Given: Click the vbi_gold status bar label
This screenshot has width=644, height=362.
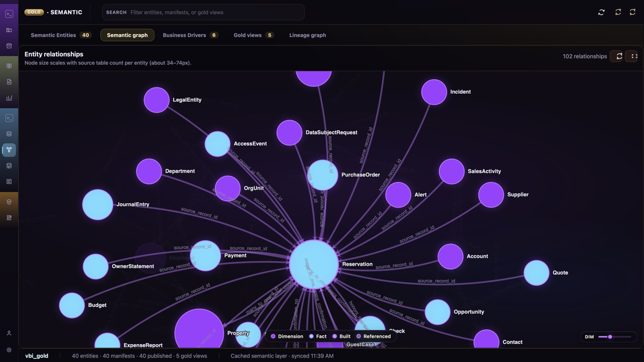Looking at the screenshot, I should click(36, 356).
